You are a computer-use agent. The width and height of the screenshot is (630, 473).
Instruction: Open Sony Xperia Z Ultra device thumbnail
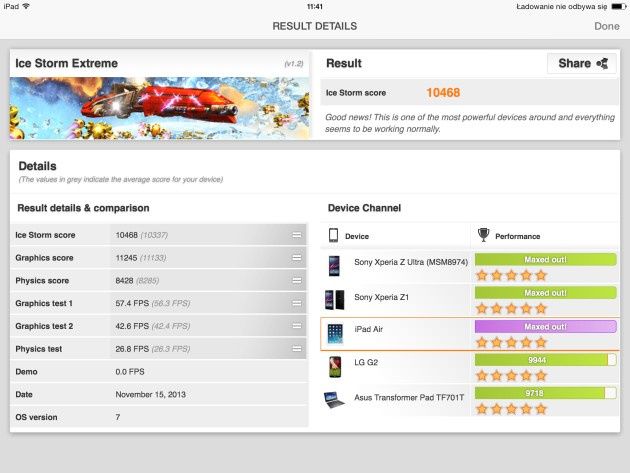click(333, 266)
